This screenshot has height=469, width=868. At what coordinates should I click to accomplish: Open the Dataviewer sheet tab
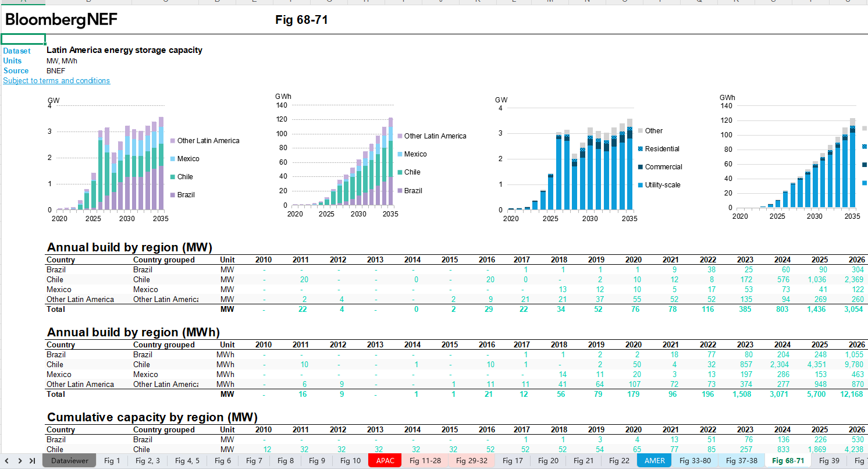point(69,461)
